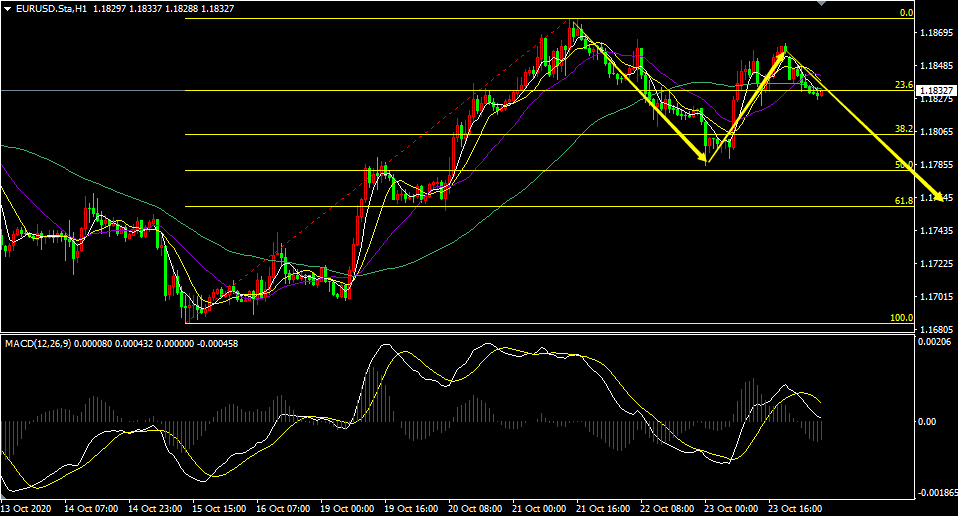Click the 19 Oct 00:00 time label
This screenshot has width=958, height=516.
coord(347,508)
